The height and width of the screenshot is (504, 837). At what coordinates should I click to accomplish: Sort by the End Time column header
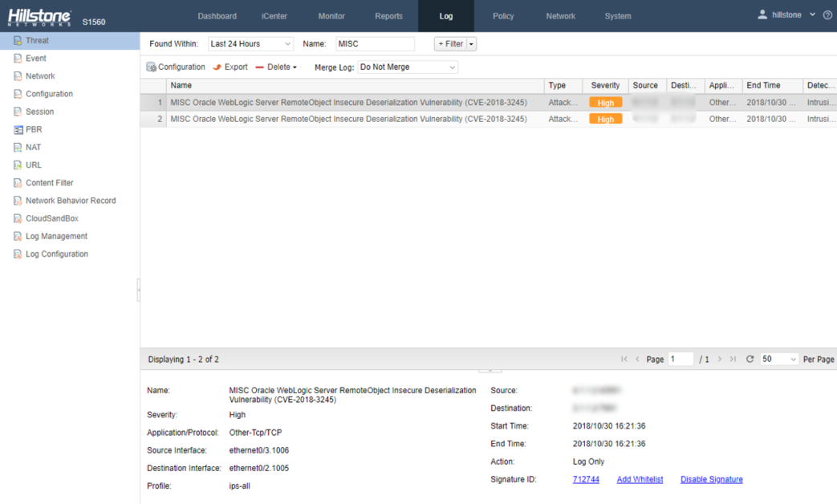[x=773, y=85]
